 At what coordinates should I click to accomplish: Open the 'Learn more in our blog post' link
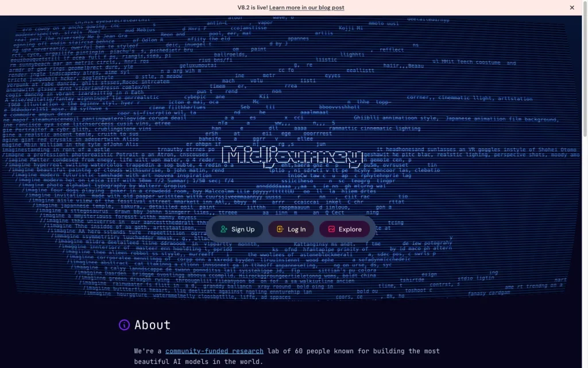(307, 7)
